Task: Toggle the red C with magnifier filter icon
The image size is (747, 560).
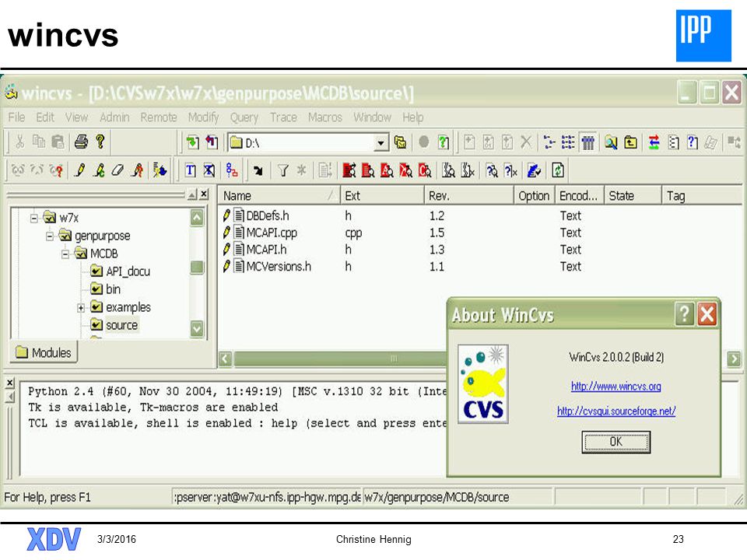Action: click(x=425, y=170)
